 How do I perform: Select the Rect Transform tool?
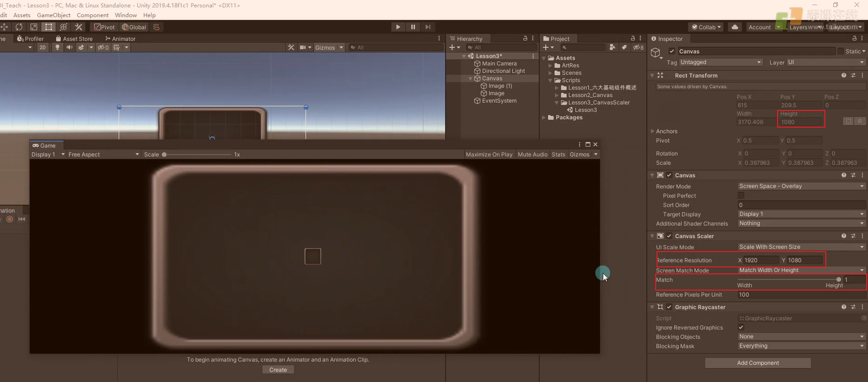49,27
